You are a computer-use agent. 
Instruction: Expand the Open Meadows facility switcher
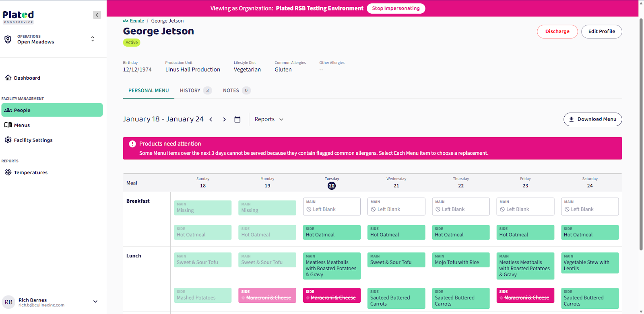(x=93, y=39)
